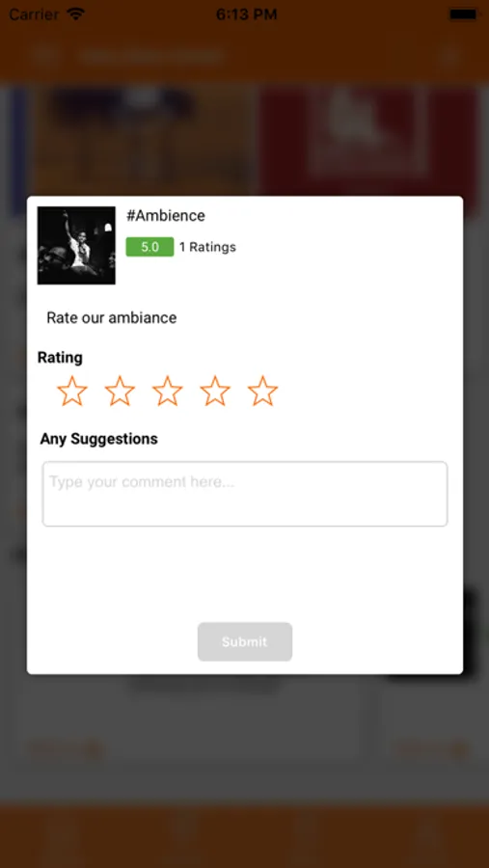The image size is (489, 868).
Task: Choose the fifth star rating
Action: [x=262, y=391]
